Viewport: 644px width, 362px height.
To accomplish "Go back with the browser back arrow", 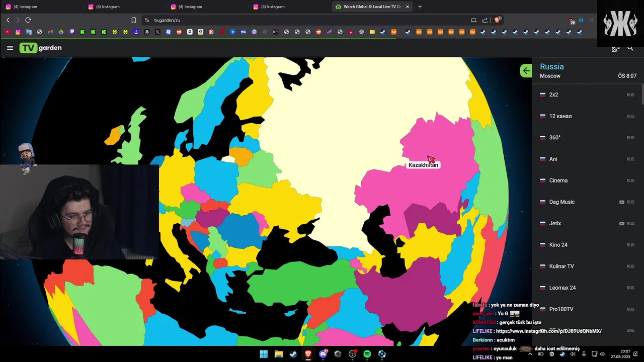I will (x=8, y=20).
